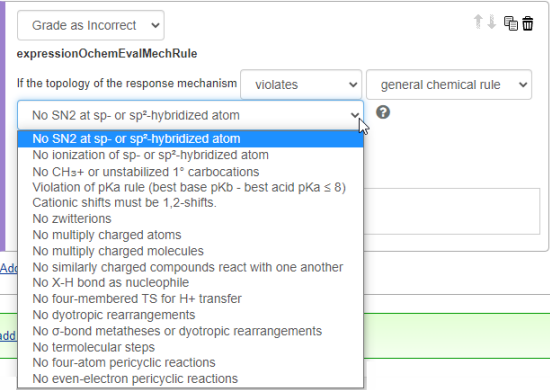
Task: Collapse the No SN2 rule select box
Action: (190, 115)
